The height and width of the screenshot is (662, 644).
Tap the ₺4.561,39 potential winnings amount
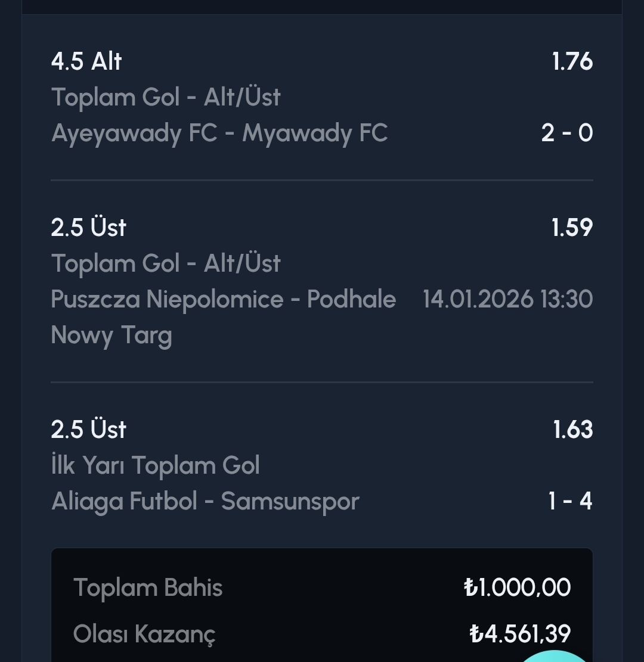520,634
